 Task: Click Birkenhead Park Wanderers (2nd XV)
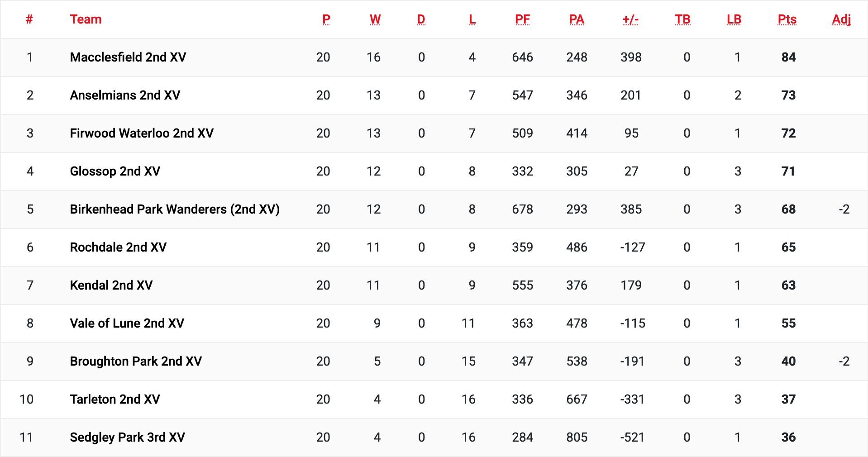(175, 209)
